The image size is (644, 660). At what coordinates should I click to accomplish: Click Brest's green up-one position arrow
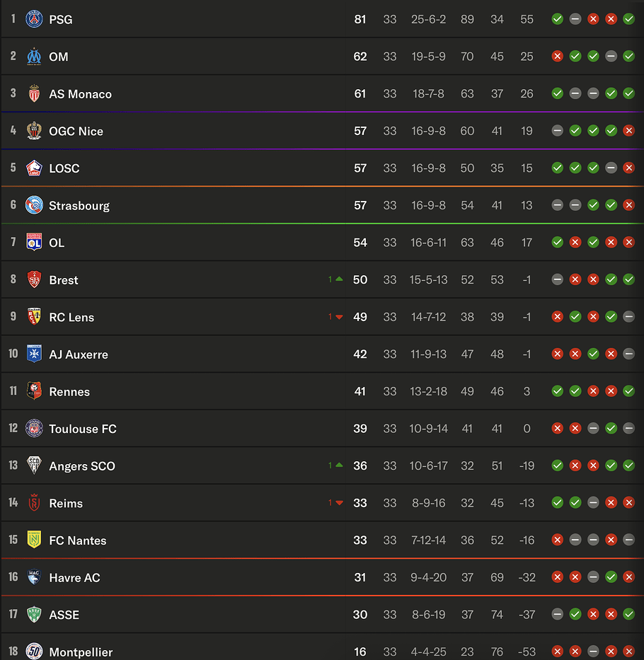tap(339, 279)
